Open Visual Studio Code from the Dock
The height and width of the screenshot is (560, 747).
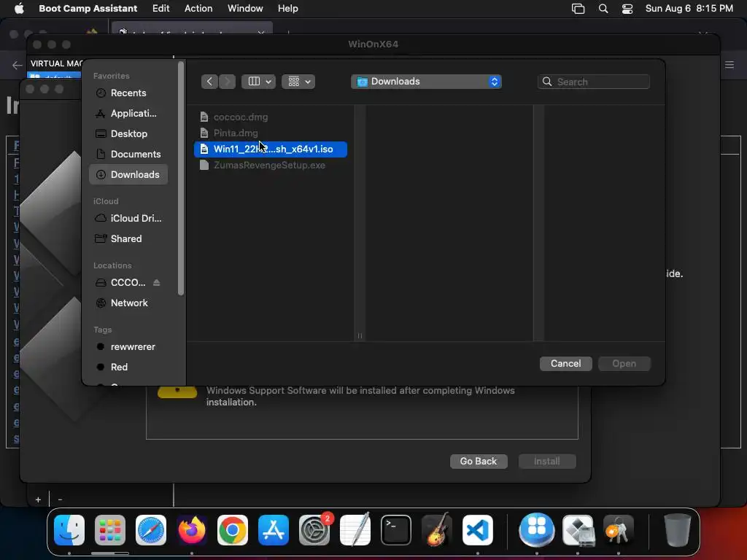pyautogui.click(x=477, y=529)
